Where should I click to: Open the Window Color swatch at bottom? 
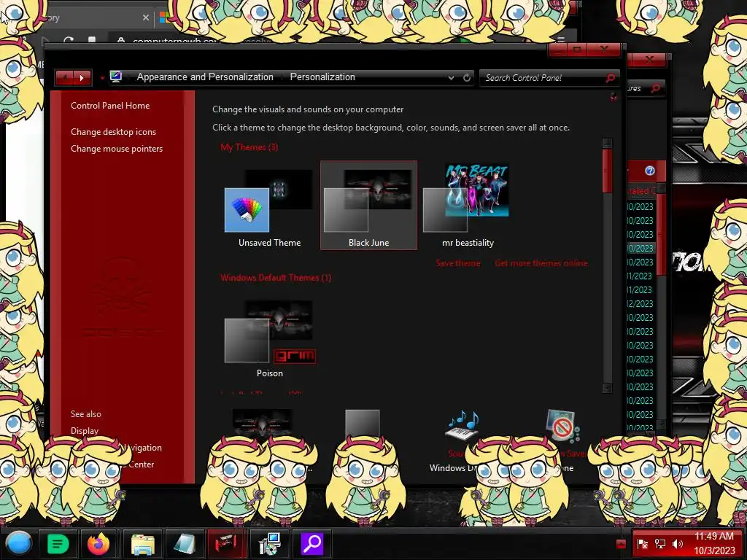pyautogui.click(x=363, y=423)
